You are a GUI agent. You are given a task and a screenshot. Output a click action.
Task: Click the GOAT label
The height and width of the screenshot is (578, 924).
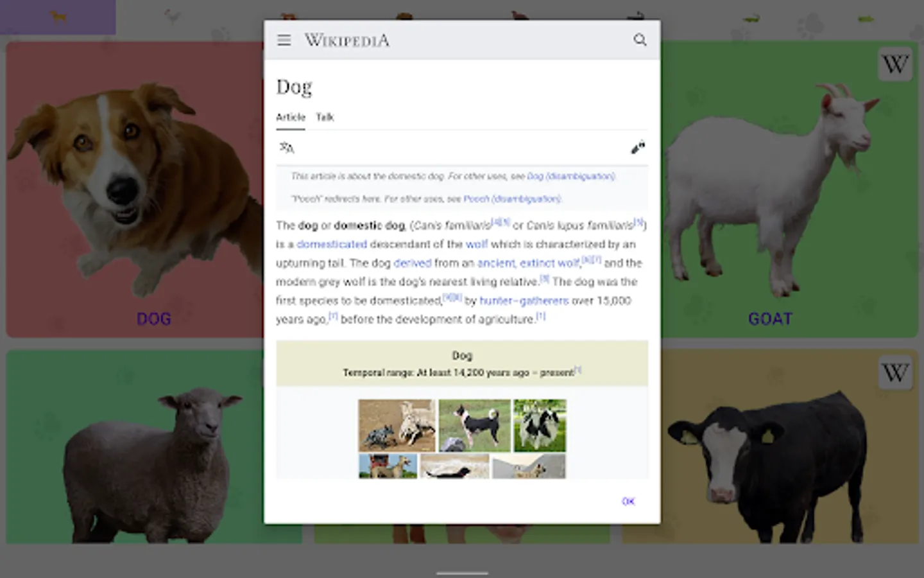click(x=770, y=319)
